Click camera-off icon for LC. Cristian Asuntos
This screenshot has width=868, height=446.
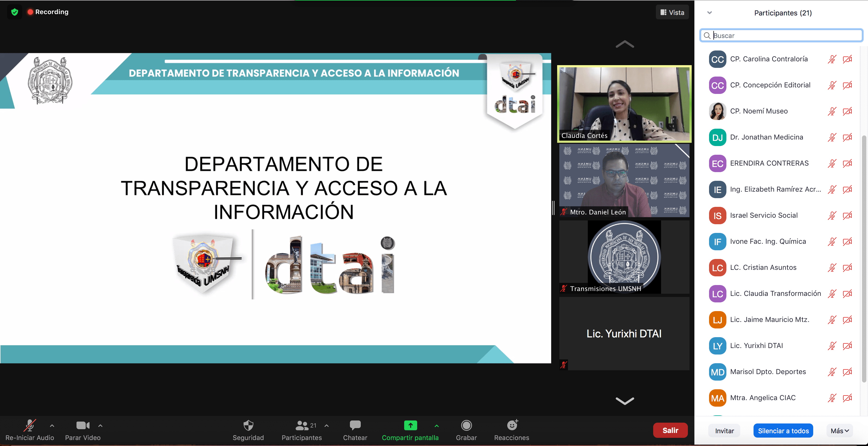click(847, 268)
